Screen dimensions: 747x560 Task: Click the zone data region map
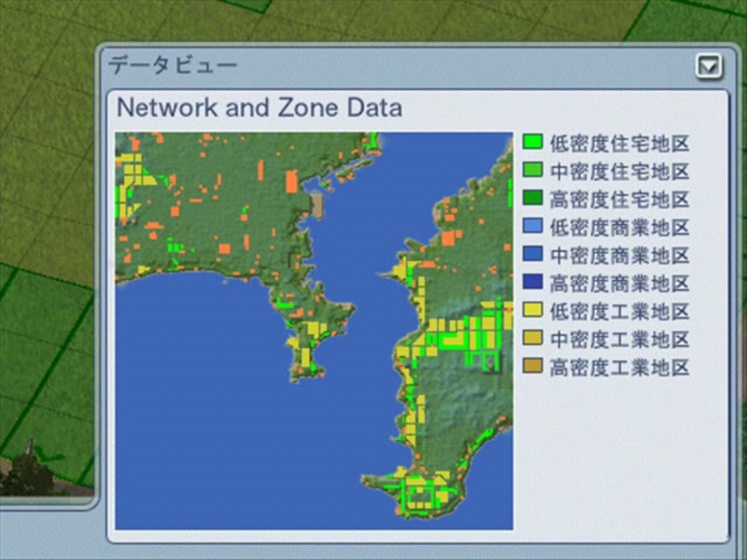[314, 331]
